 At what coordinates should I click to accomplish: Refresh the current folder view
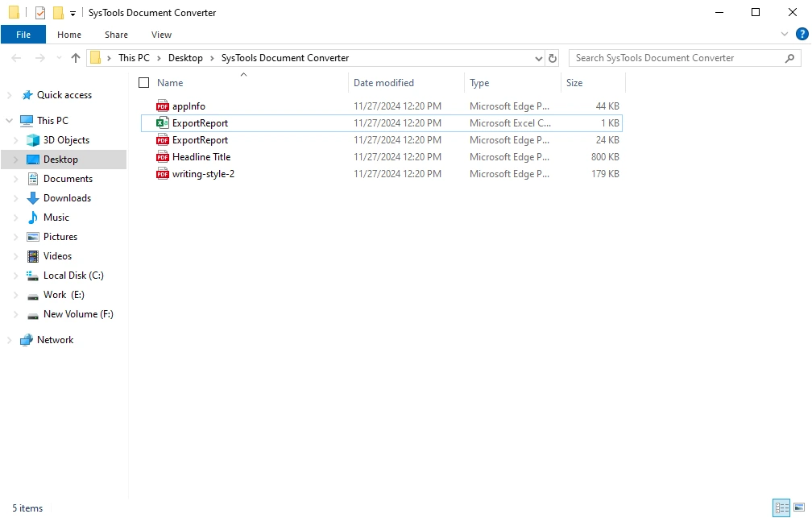point(553,58)
